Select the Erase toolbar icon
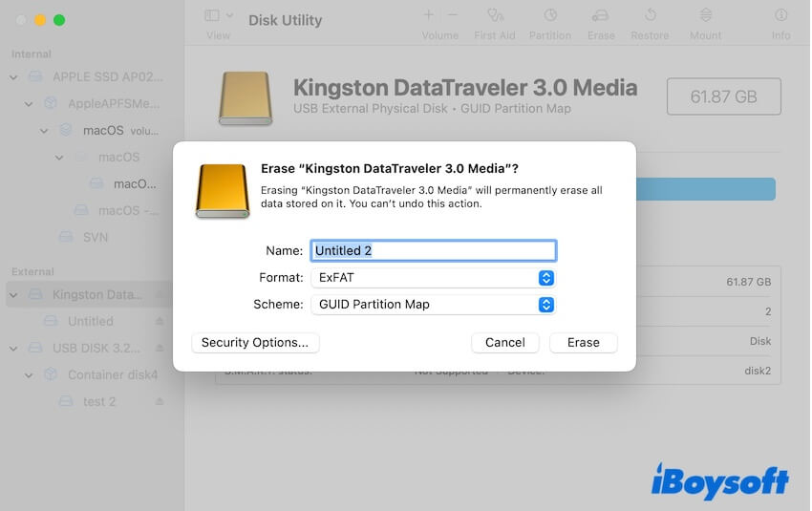The height and width of the screenshot is (511, 812). tap(601, 16)
